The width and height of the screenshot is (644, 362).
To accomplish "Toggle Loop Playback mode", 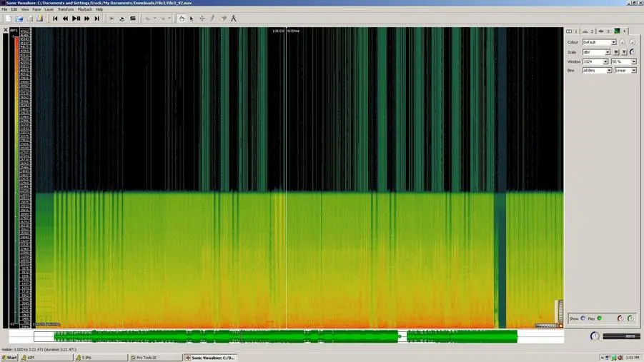I will pyautogui.click(x=122, y=19).
